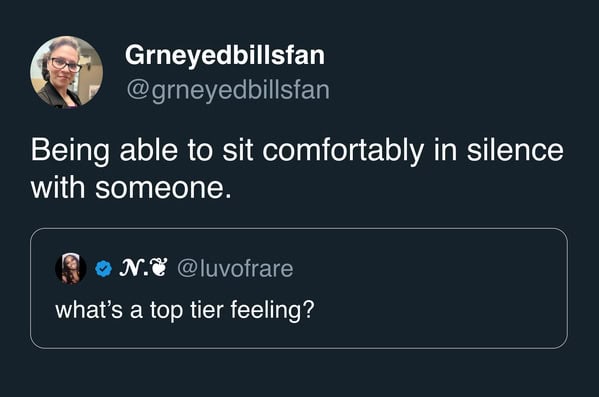Click the "what's a top tier feeling?" text
This screenshot has width=599, height=397.
pos(185,309)
